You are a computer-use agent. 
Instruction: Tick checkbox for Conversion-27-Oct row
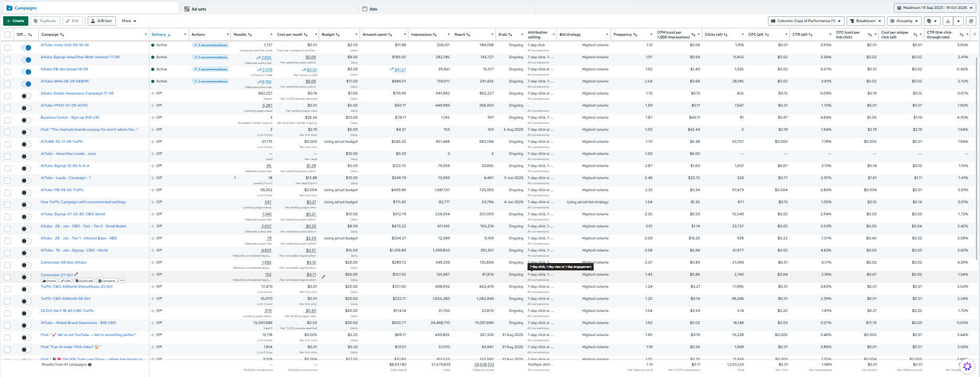tap(7, 277)
